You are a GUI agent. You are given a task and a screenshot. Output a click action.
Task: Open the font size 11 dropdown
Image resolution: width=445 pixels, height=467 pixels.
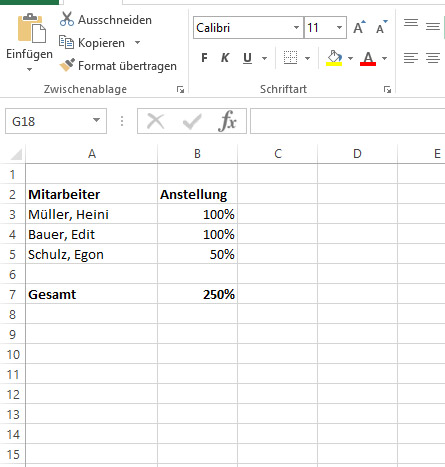(x=339, y=27)
